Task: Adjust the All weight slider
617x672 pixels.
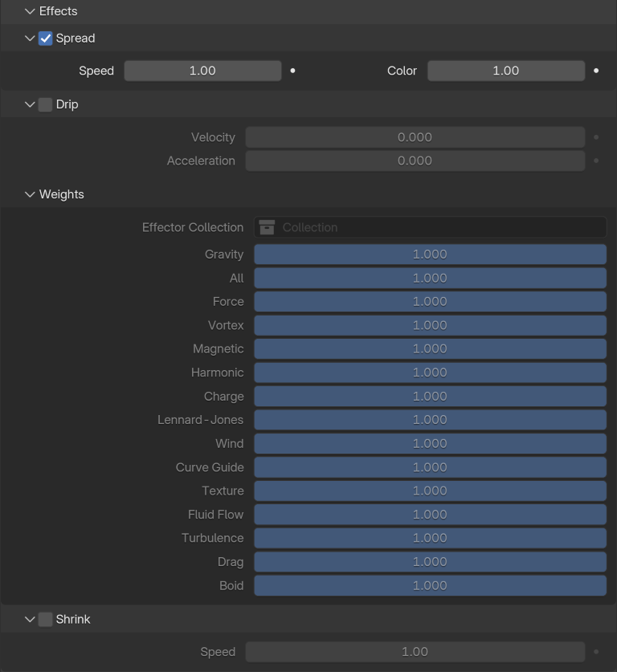Action: click(430, 278)
